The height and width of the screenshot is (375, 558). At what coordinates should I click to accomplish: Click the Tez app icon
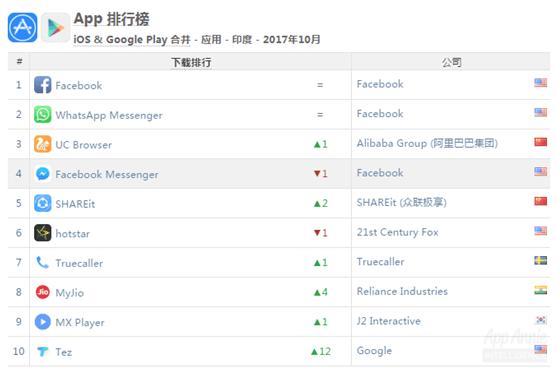pos(43,352)
